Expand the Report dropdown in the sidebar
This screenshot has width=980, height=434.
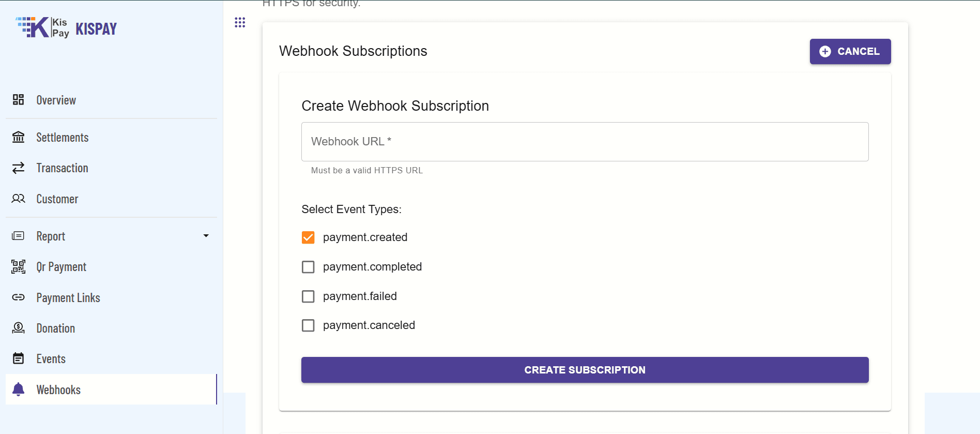pyautogui.click(x=206, y=235)
